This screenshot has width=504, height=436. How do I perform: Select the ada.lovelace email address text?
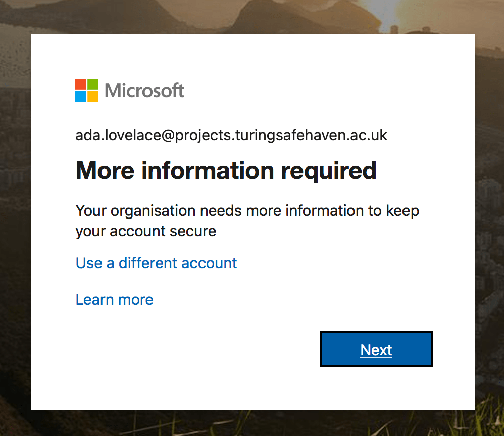coord(231,135)
